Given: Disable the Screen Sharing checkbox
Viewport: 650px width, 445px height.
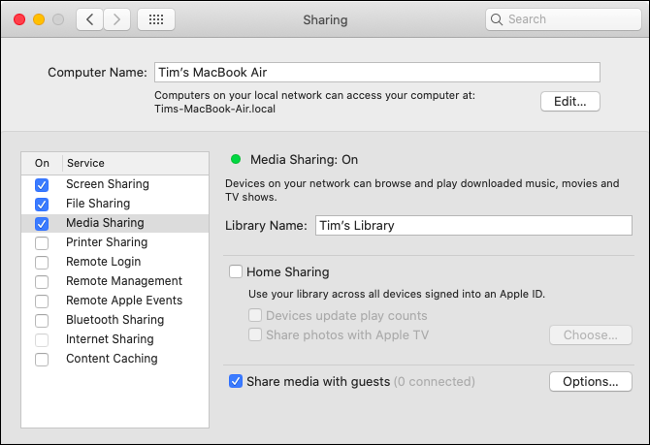Looking at the screenshot, I should point(42,185).
